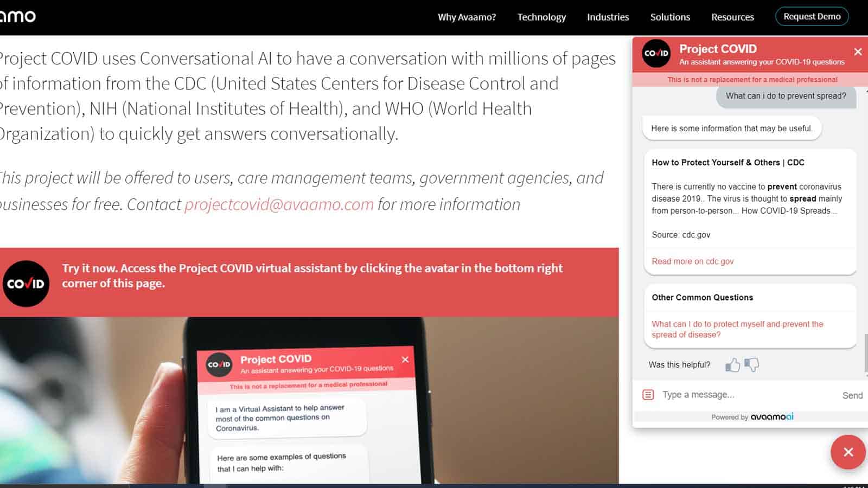Open the Solutions menu
The width and height of the screenshot is (868, 488).
point(671,17)
